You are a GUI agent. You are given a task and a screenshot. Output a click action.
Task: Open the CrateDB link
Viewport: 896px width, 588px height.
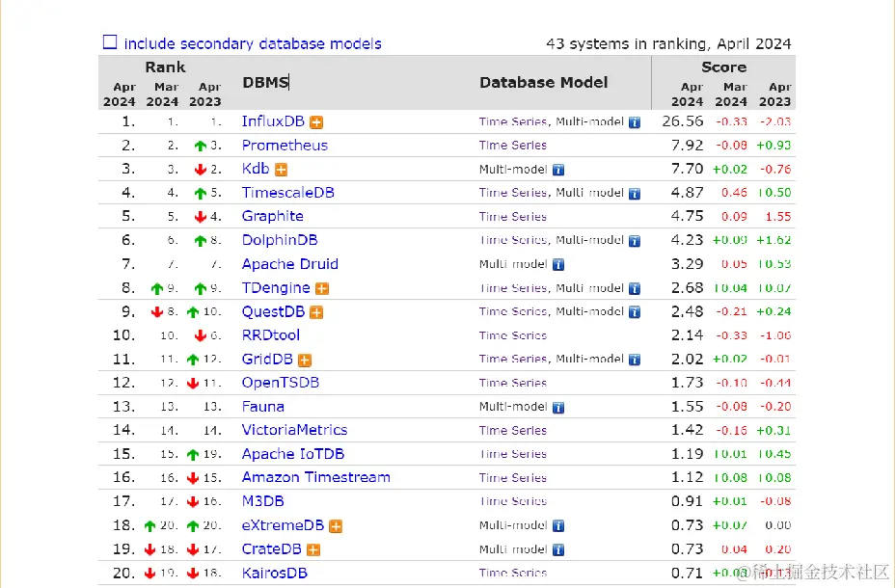[x=271, y=549]
